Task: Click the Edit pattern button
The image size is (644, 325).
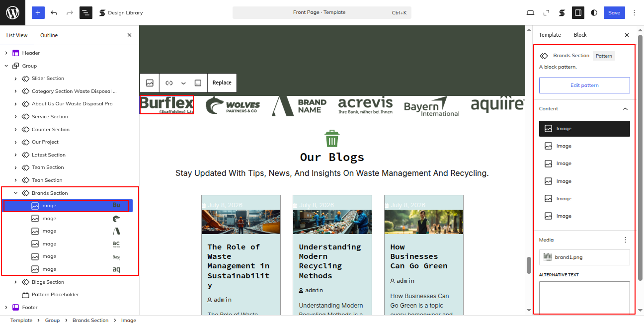Action: [584, 85]
